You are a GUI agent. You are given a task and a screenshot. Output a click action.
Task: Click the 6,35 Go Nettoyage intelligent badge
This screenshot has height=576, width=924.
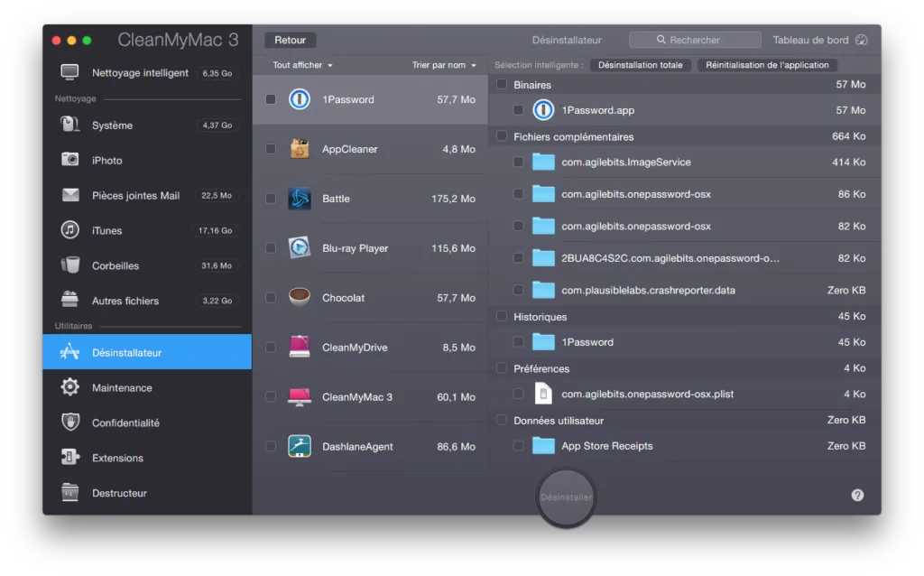217,73
